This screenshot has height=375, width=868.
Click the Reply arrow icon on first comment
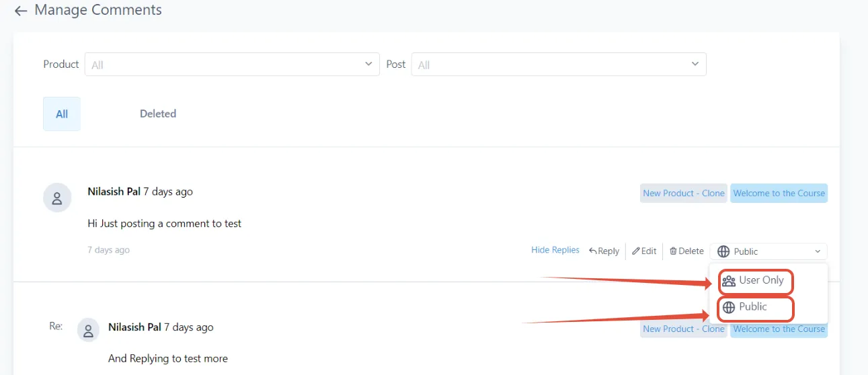(x=593, y=251)
